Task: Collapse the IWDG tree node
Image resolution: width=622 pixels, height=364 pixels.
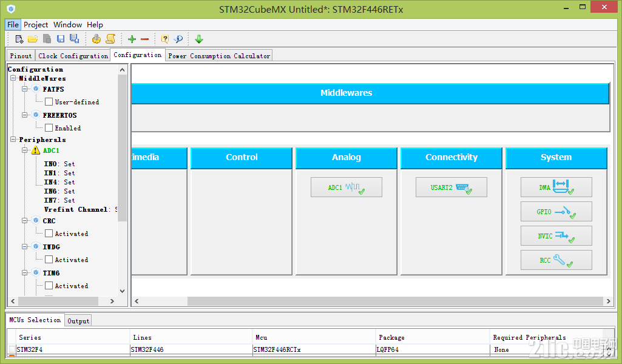Action: point(25,247)
